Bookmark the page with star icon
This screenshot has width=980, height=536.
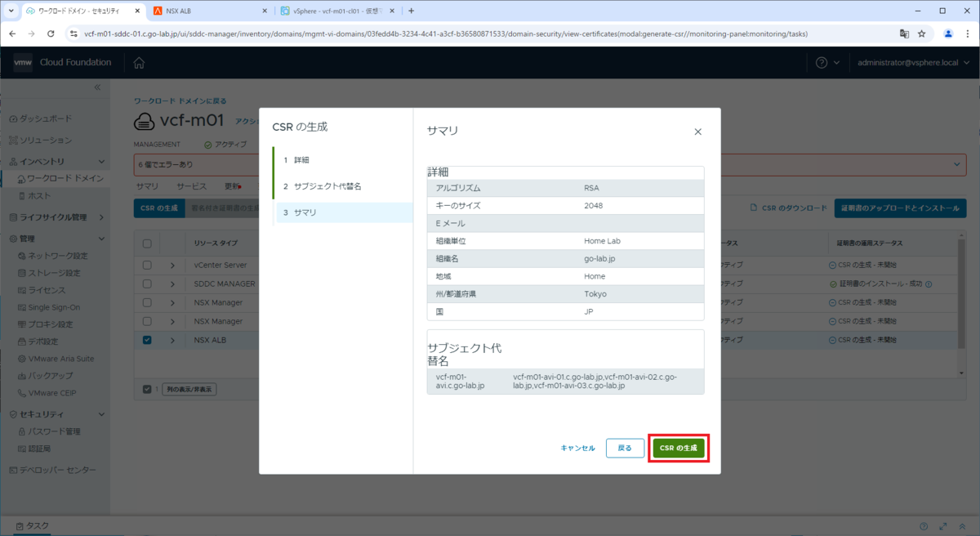tap(922, 33)
